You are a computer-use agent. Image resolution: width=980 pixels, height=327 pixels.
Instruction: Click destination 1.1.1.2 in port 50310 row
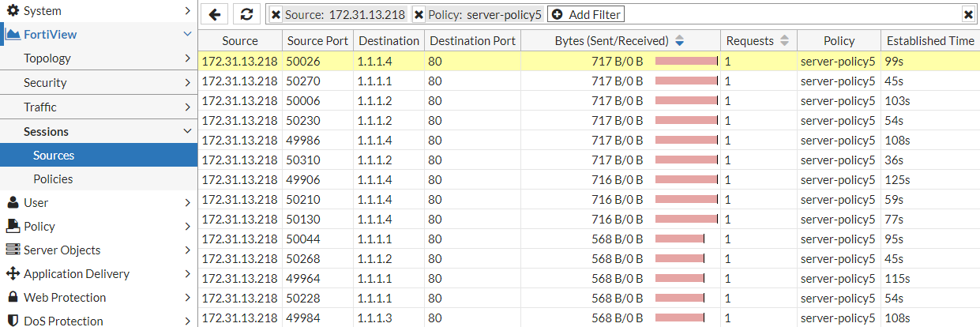point(388,160)
